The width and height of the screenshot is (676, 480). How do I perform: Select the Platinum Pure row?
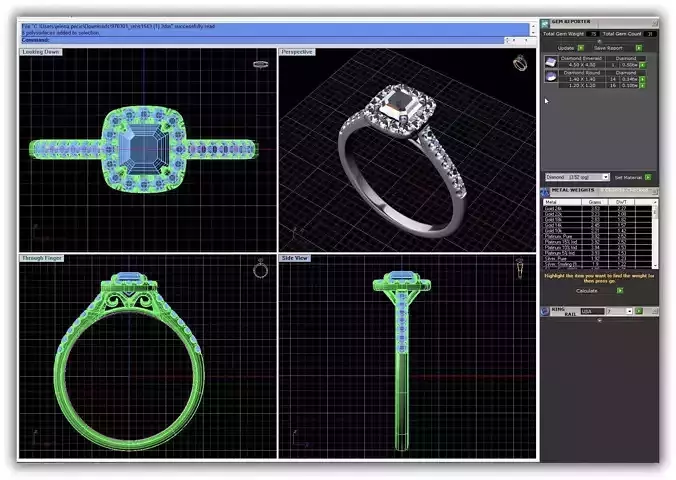597,236
